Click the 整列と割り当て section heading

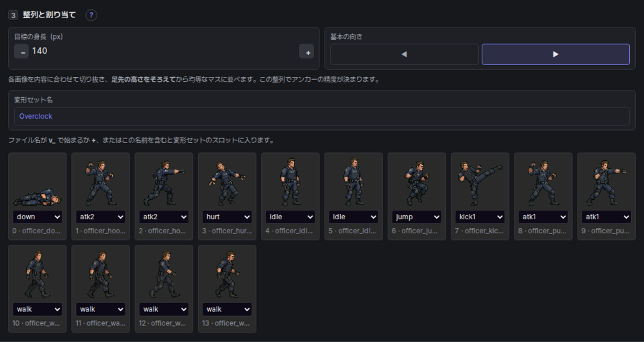49,15
